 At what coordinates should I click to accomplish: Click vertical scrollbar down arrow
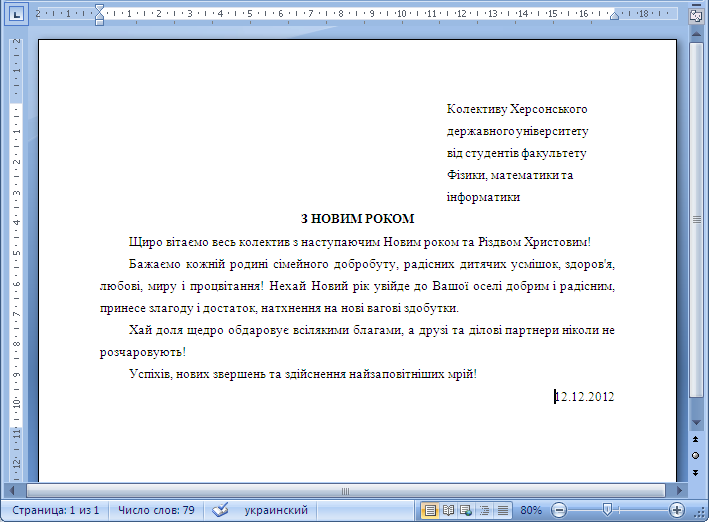[696, 422]
